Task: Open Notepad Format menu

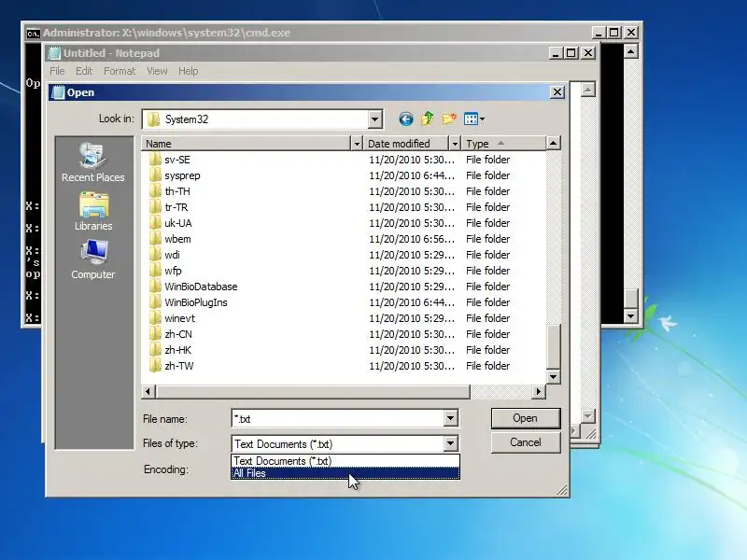Action: tap(120, 71)
